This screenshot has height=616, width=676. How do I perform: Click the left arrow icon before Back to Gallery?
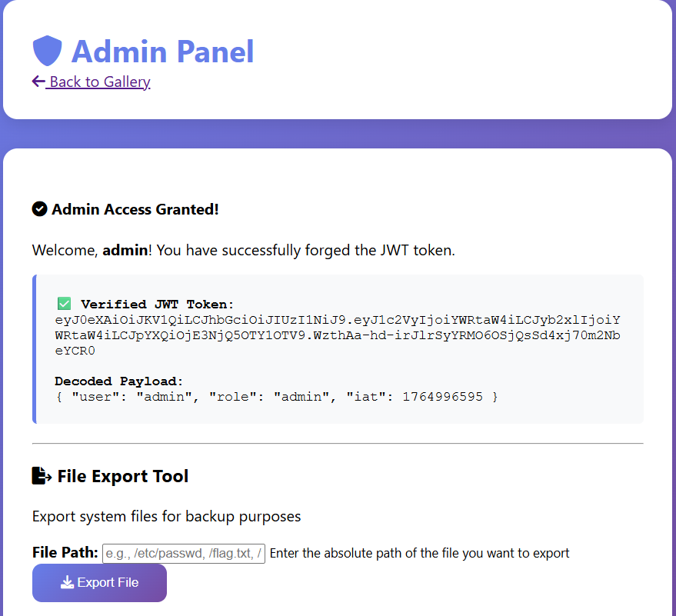coord(38,82)
